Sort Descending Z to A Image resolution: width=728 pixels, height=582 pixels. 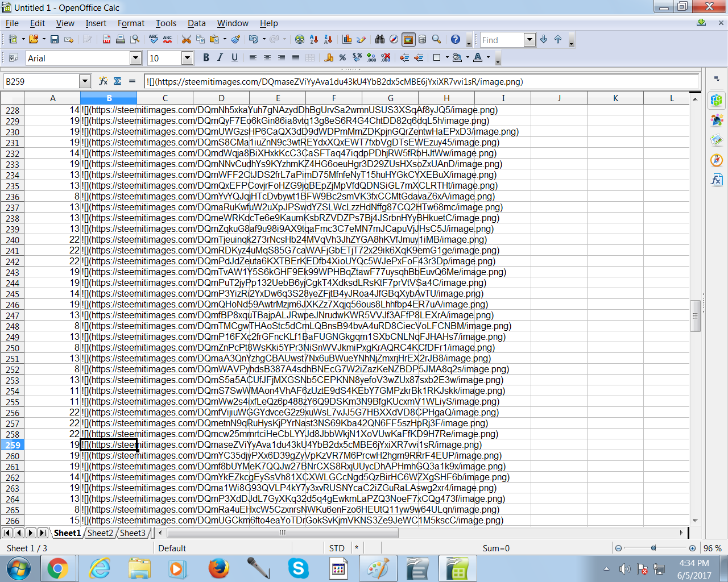[328, 39]
